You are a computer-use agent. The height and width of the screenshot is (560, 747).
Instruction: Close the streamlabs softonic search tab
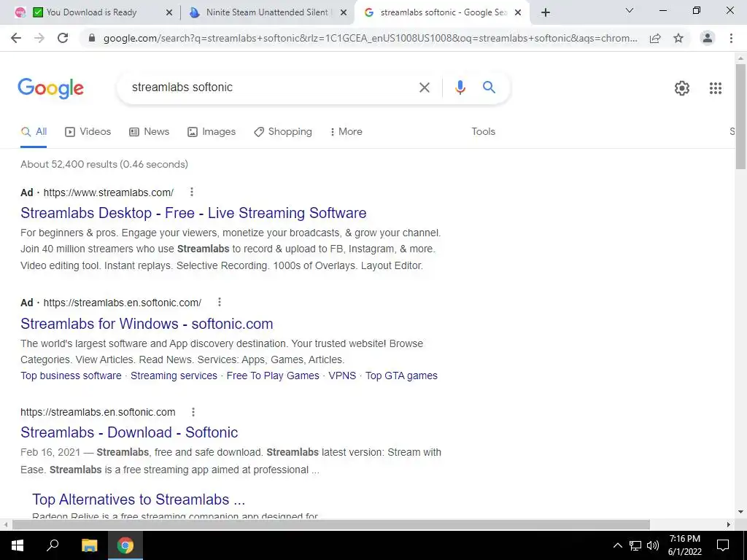518,13
